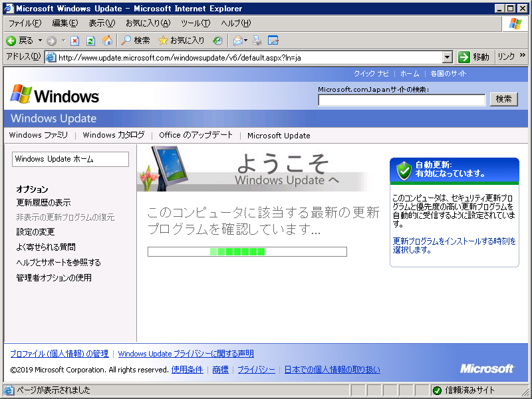Click the Print icon

[x=257, y=41]
